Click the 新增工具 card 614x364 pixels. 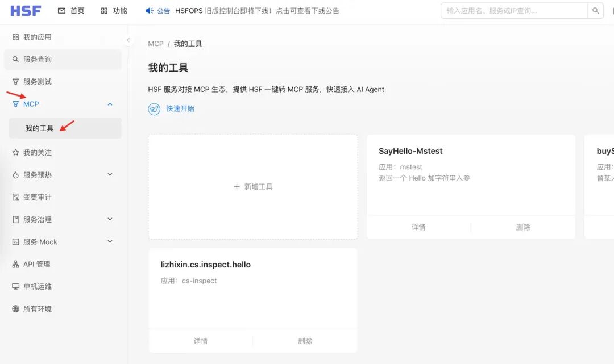[x=252, y=187]
